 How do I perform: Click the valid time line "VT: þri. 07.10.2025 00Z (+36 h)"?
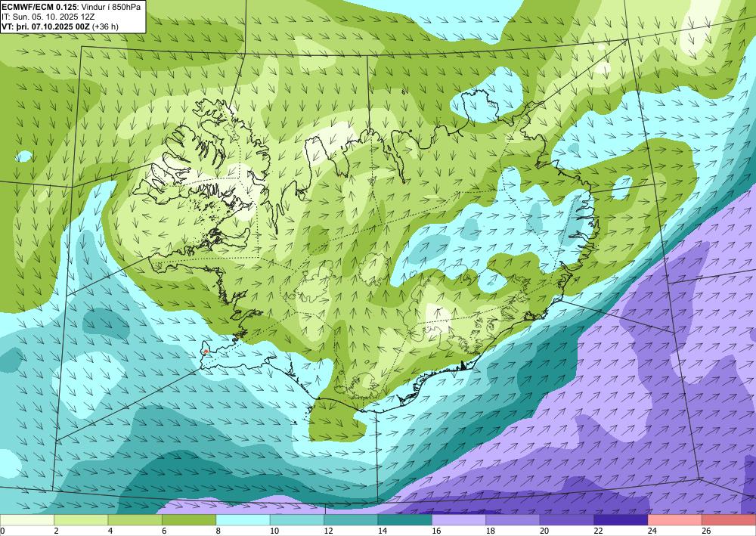tap(60, 26)
